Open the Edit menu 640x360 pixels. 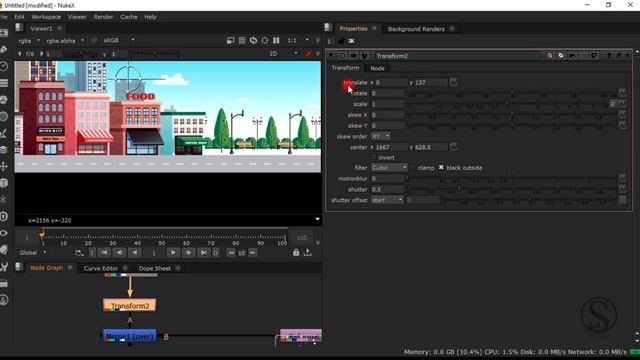pos(19,17)
